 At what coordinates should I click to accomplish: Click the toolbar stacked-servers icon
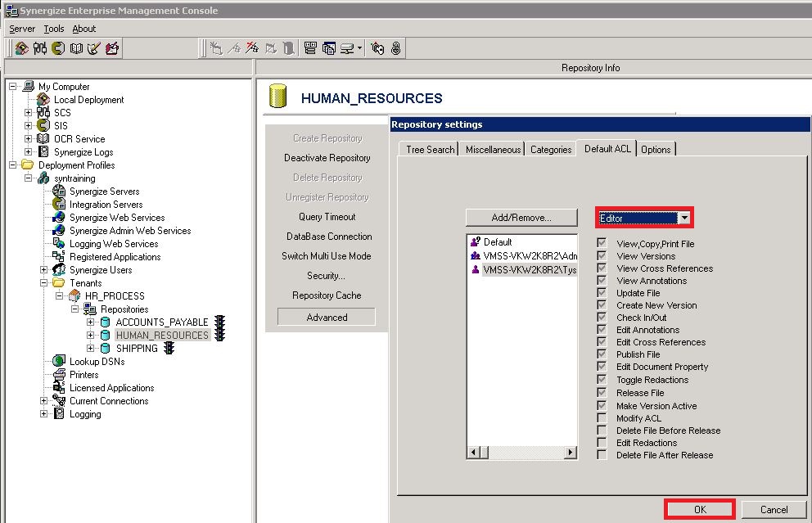[310, 48]
